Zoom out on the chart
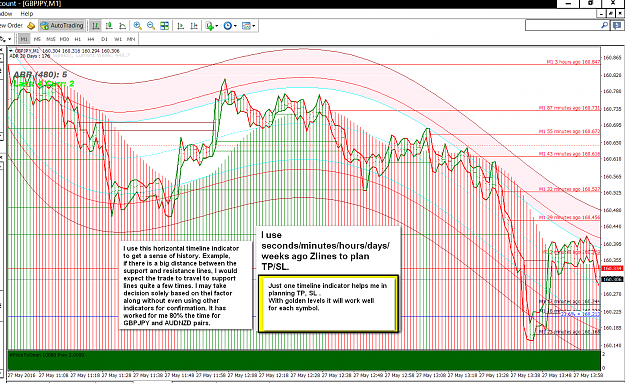Screen dimensions: 625x383 pos(151,26)
